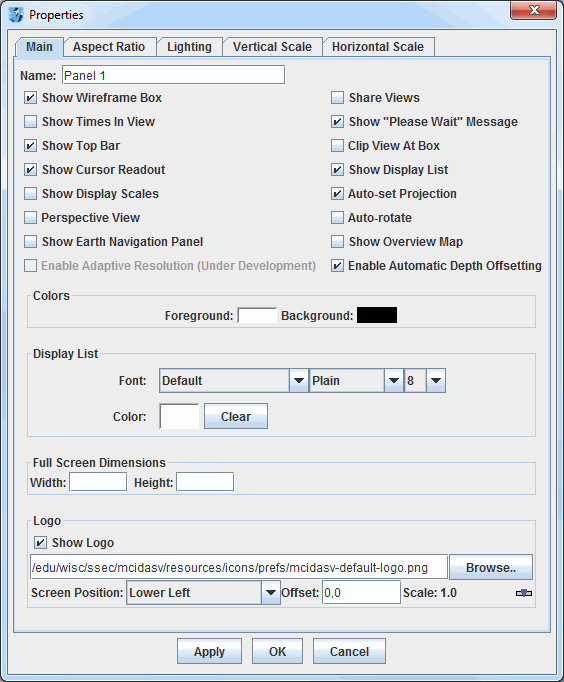Close the Properties dialog window
The width and height of the screenshot is (564, 682).
coord(534,10)
